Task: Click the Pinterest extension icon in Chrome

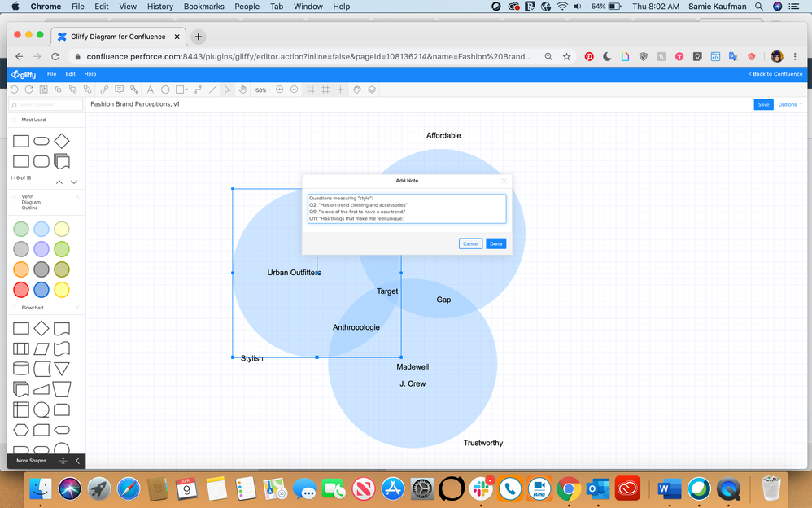Action: tap(589, 56)
